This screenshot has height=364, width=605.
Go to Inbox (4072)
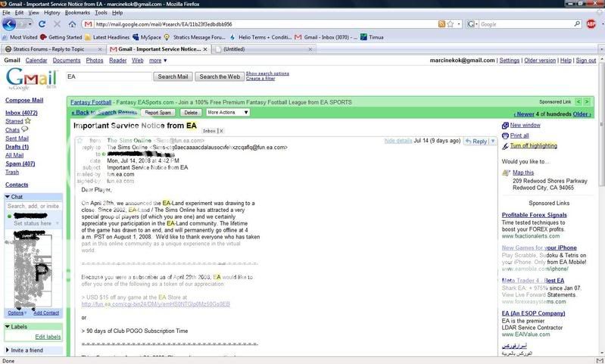(22, 113)
